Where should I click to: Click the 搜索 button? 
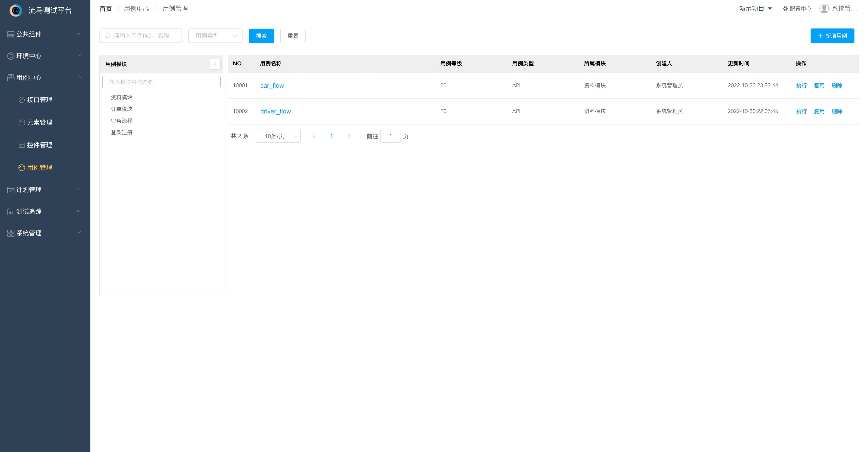point(261,36)
